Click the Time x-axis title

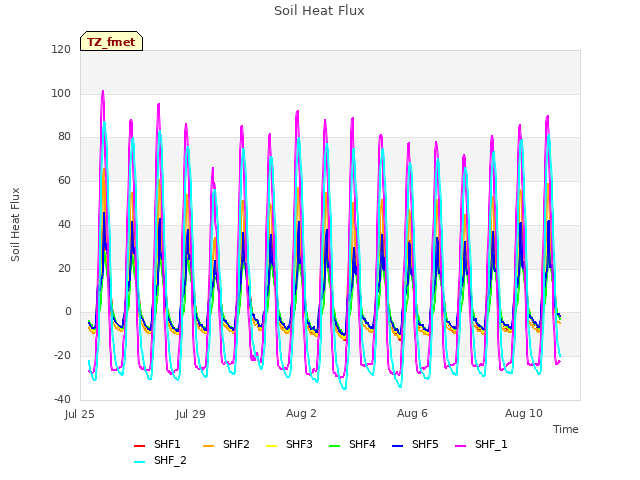(x=566, y=429)
